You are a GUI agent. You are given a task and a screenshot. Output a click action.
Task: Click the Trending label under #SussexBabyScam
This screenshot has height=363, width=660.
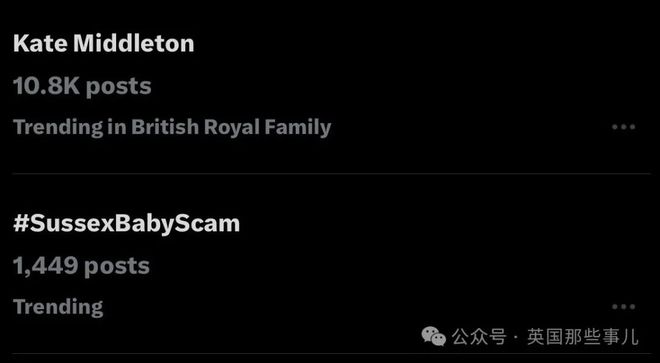tap(58, 307)
